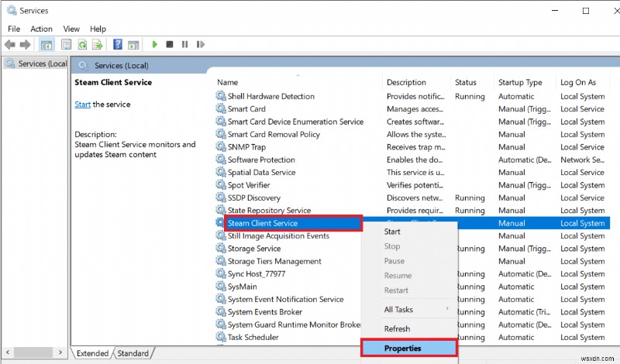
Task: Choose Properties in the context menu
Action: (403, 349)
